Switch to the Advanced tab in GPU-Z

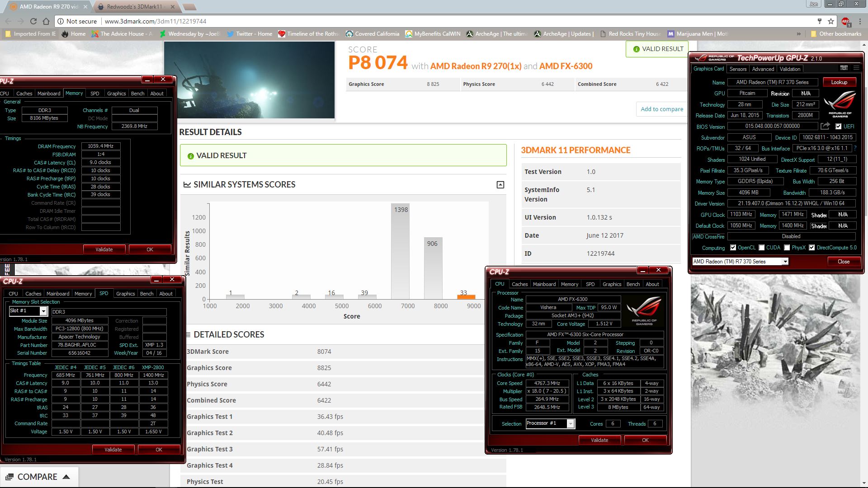tap(763, 69)
